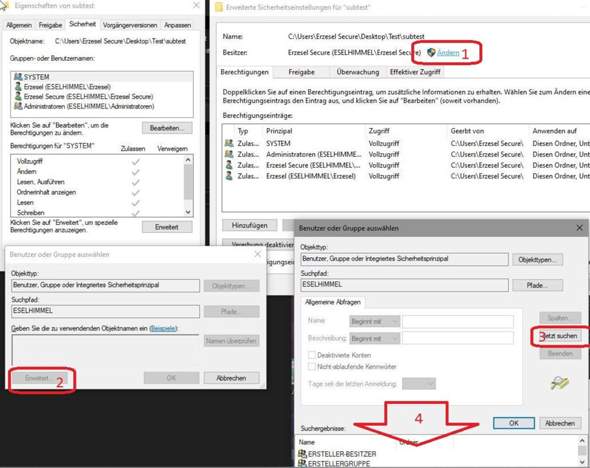Switch to the Effektiver Zugriff tab
The height and width of the screenshot is (468, 590).
point(415,72)
